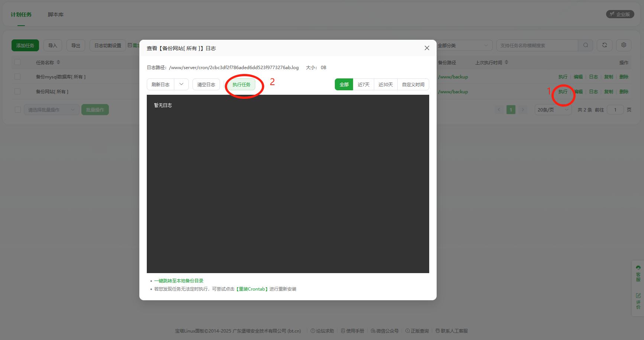Open the settings gear icon
The height and width of the screenshot is (340, 644).
click(x=624, y=45)
